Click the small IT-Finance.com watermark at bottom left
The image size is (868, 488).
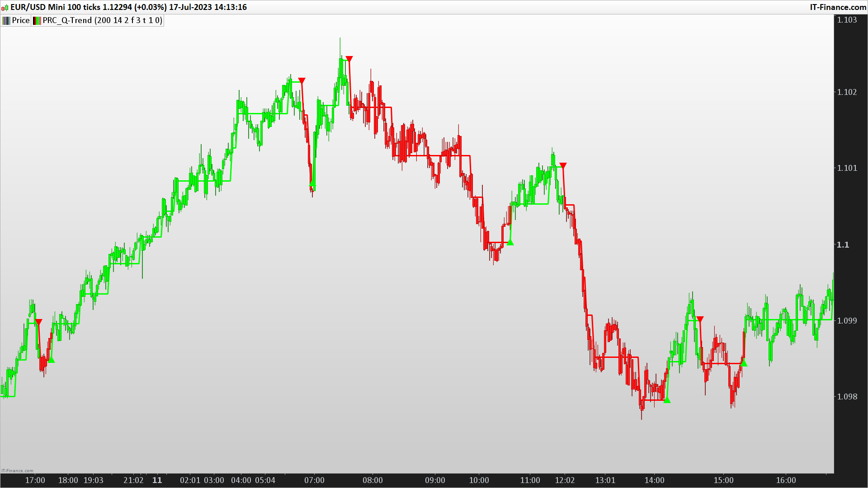(x=17, y=471)
